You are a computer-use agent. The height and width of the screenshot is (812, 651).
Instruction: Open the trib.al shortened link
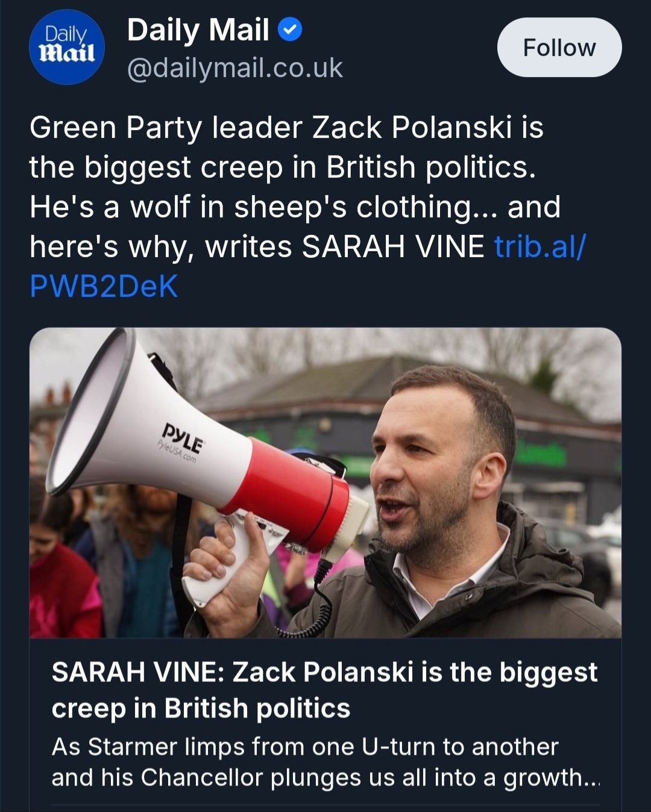click(539, 246)
